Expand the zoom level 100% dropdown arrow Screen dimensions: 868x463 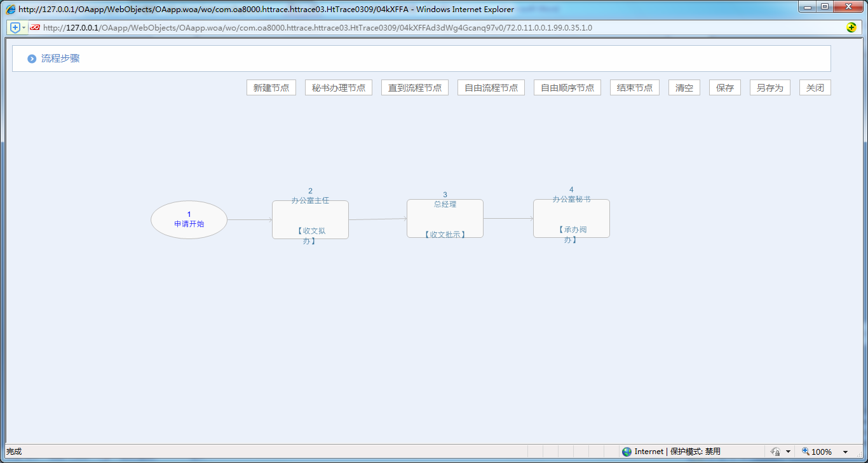coord(845,452)
